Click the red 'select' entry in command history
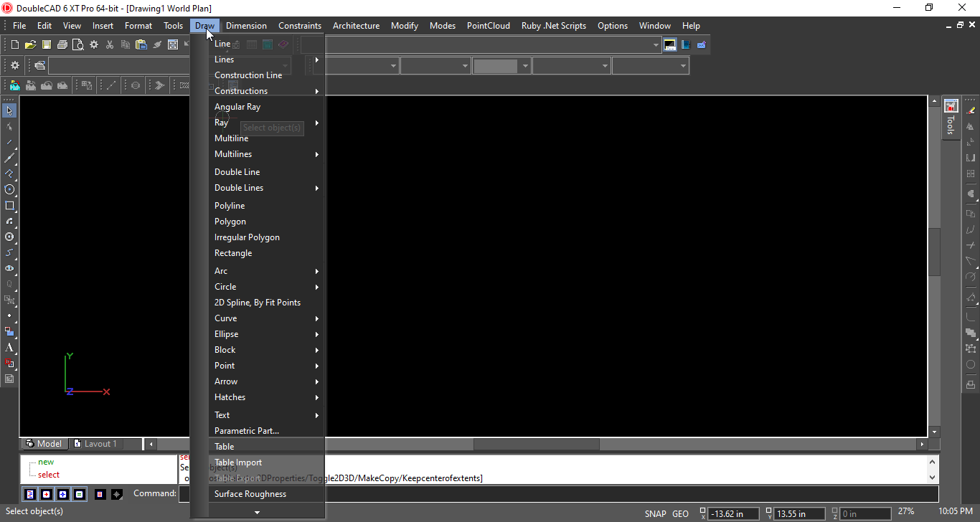This screenshot has height=522, width=980. [49, 475]
